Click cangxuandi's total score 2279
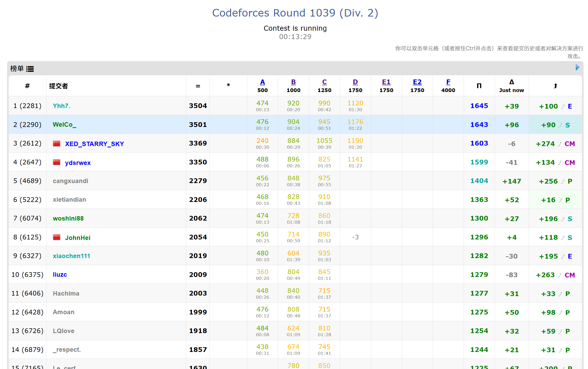This screenshot has height=369, width=588. click(x=198, y=181)
